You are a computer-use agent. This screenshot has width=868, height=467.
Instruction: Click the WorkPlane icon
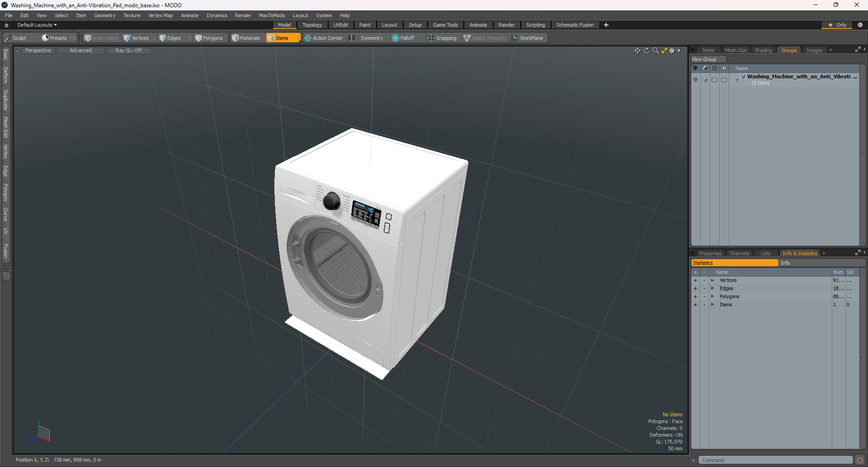pos(514,38)
